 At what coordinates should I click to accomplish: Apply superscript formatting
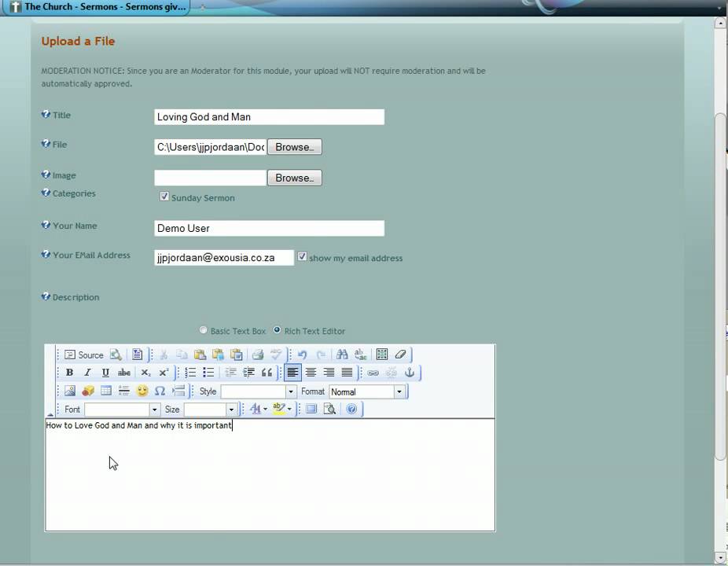(164, 373)
